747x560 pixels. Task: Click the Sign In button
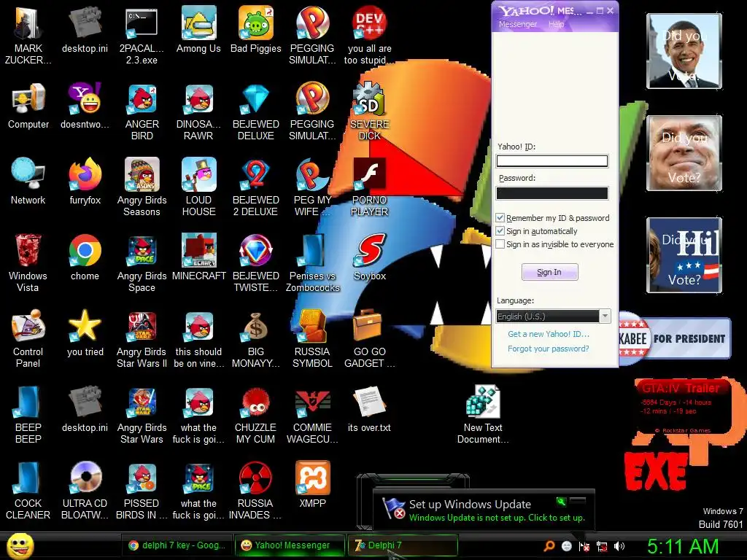(x=550, y=272)
